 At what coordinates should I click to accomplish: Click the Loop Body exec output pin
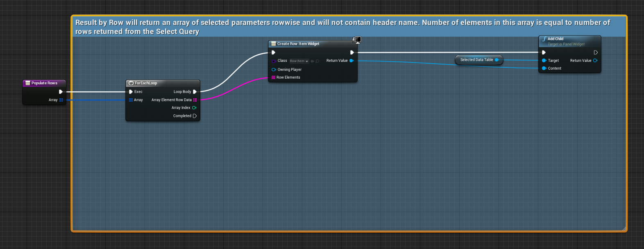[x=195, y=92]
